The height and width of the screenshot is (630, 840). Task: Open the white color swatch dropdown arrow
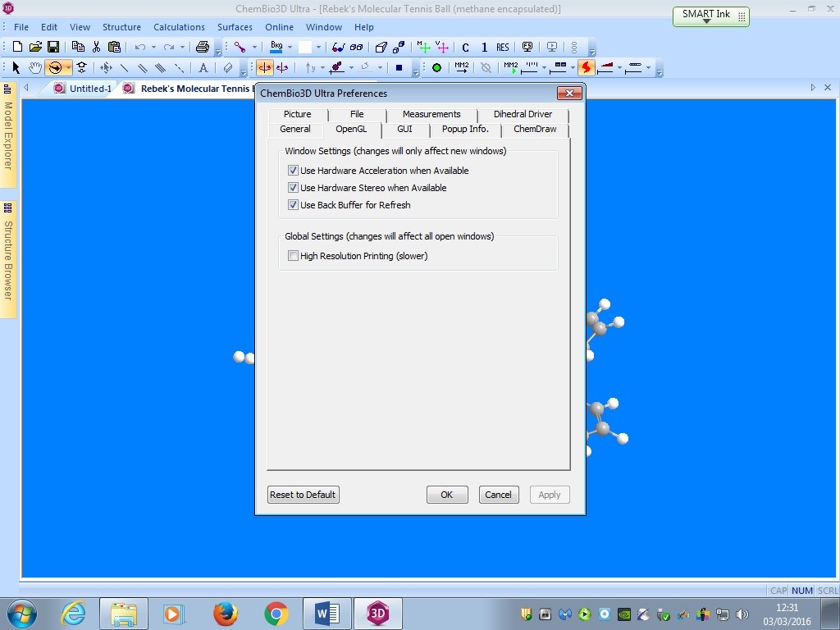point(319,47)
